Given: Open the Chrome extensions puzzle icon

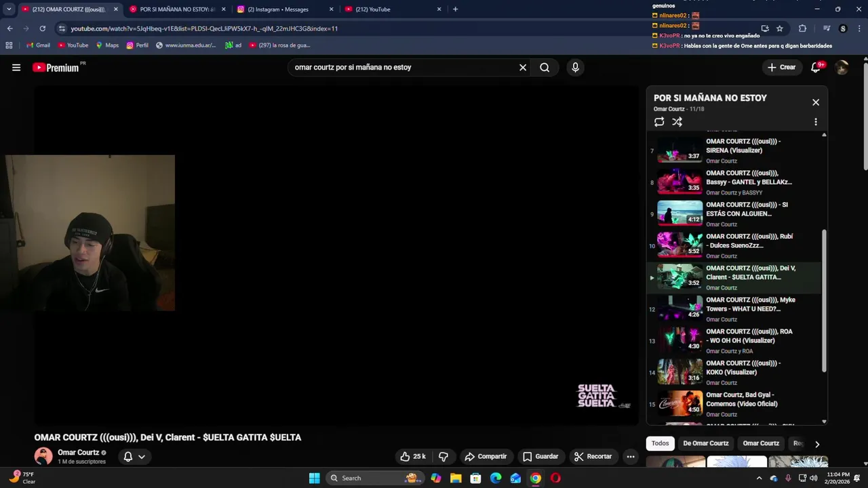Looking at the screenshot, I should click(x=803, y=28).
